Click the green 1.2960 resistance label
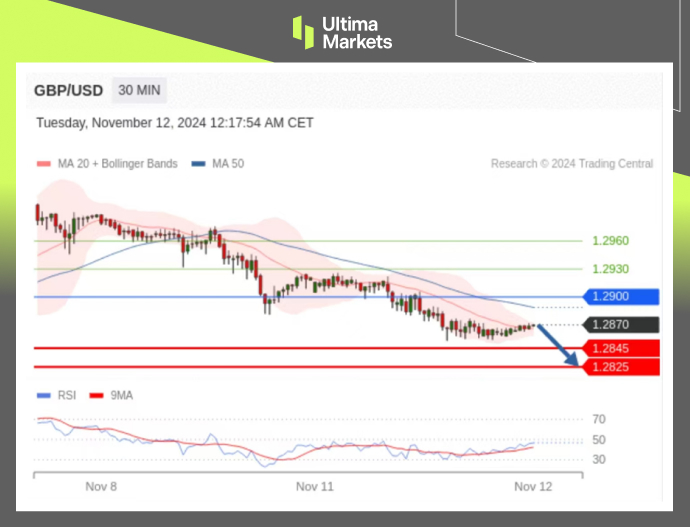The width and height of the screenshot is (690, 527). [x=610, y=241]
